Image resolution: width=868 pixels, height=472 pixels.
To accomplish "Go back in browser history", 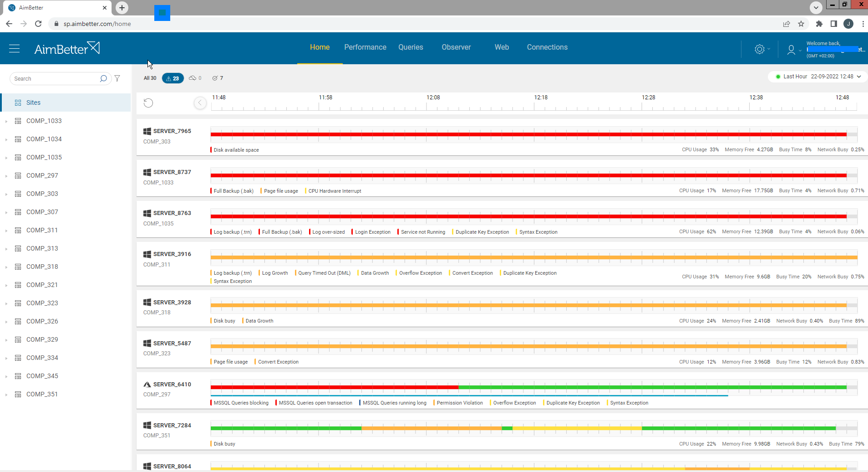I will [x=9, y=24].
